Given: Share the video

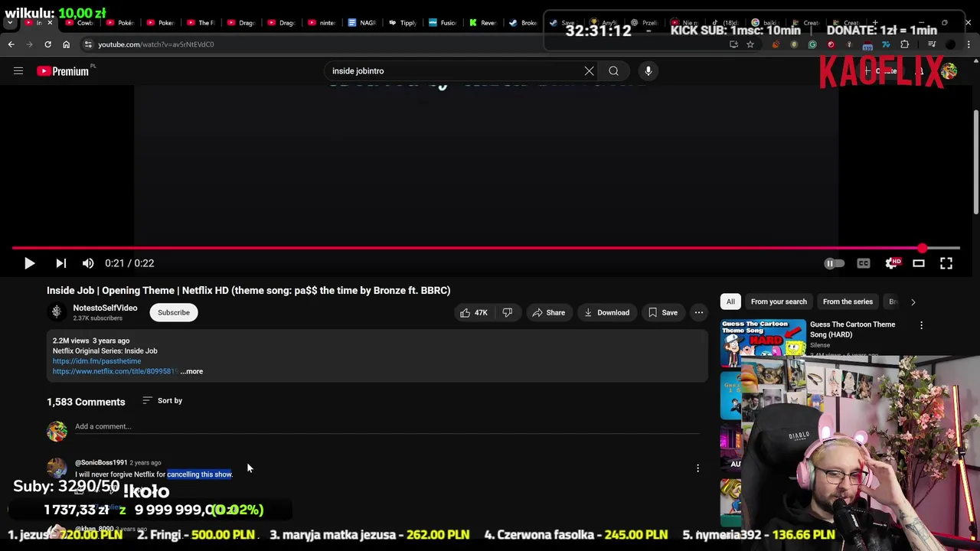Looking at the screenshot, I should pyautogui.click(x=548, y=312).
